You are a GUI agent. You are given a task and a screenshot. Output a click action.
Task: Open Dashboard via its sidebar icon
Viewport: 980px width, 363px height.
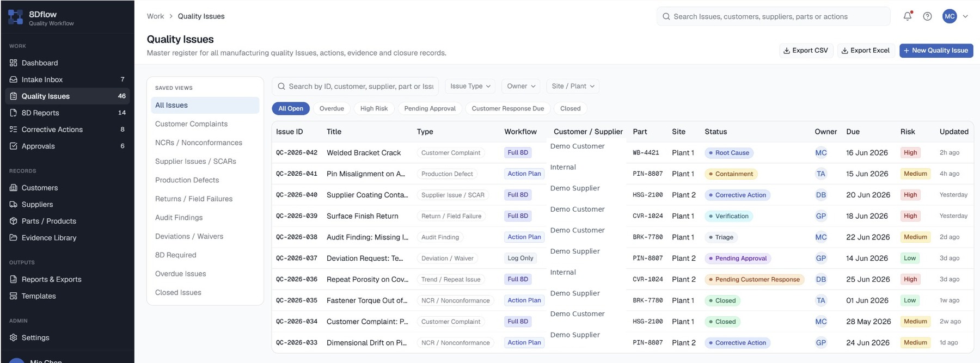[14, 63]
